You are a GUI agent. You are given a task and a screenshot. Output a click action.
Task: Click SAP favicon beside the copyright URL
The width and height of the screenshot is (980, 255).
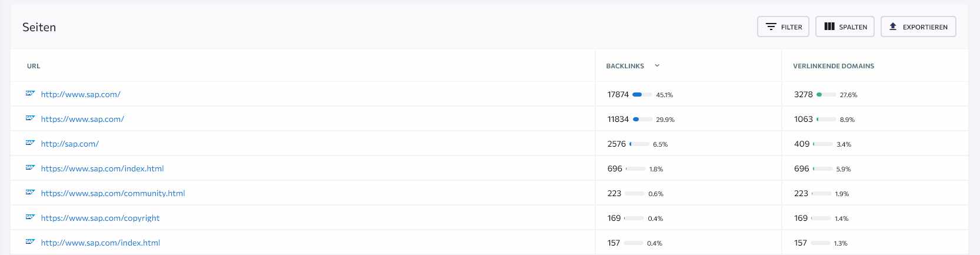click(x=31, y=217)
